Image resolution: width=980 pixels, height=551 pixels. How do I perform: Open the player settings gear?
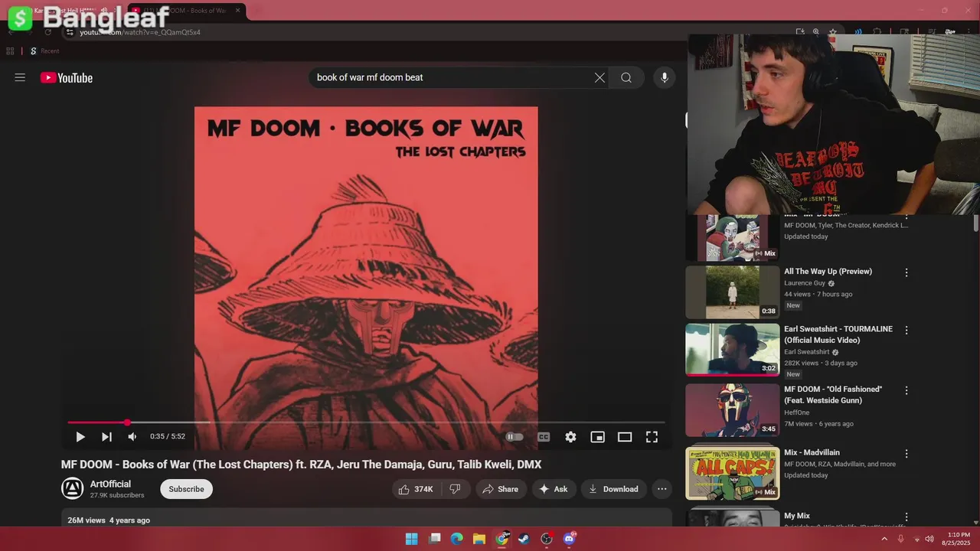[570, 437]
